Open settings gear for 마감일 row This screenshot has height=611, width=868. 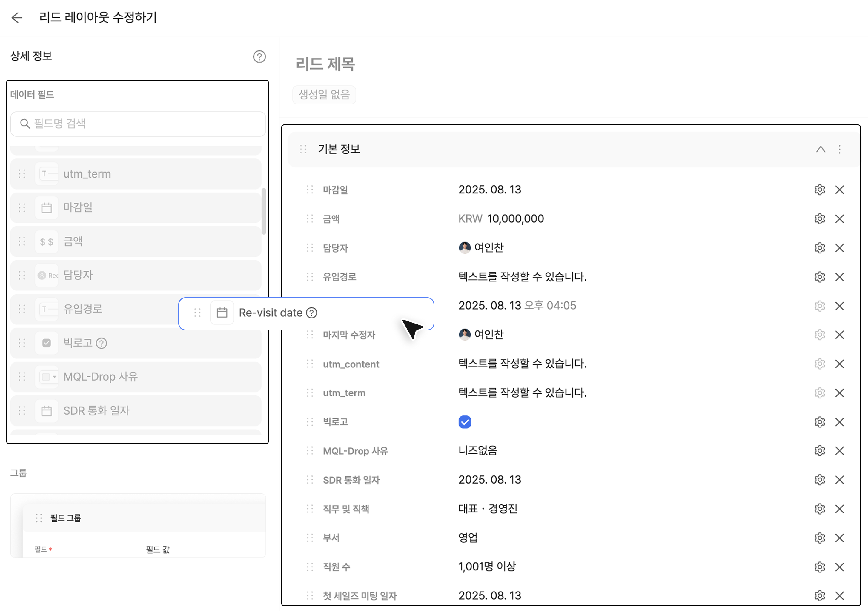(x=819, y=190)
